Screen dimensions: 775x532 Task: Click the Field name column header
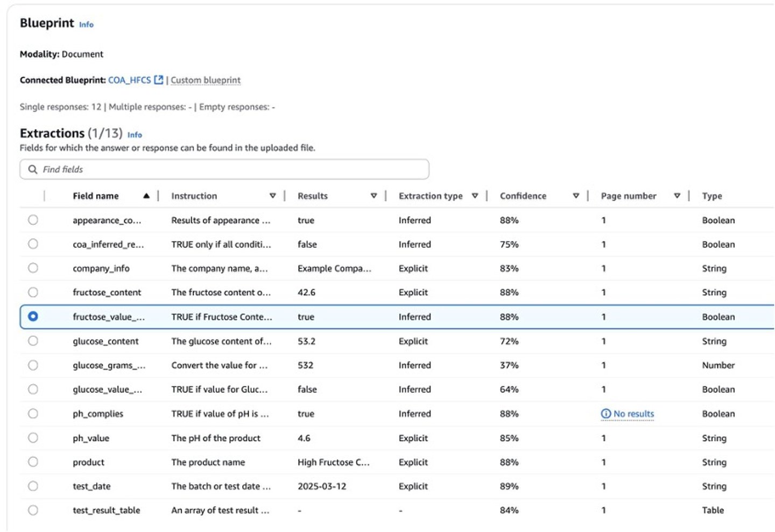pyautogui.click(x=96, y=196)
